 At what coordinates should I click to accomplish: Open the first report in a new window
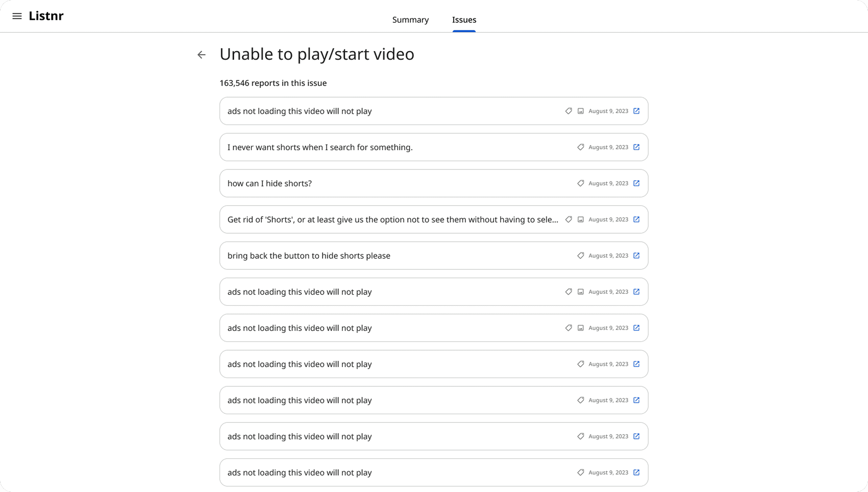pyautogui.click(x=636, y=111)
